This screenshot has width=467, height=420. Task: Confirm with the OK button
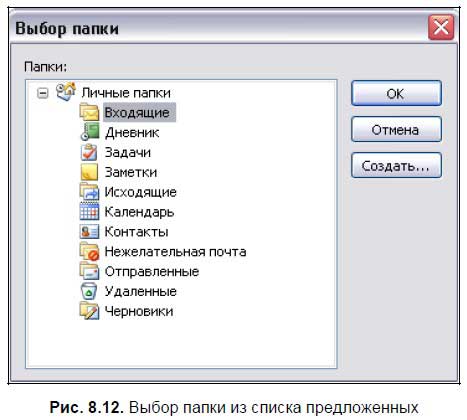coord(396,93)
